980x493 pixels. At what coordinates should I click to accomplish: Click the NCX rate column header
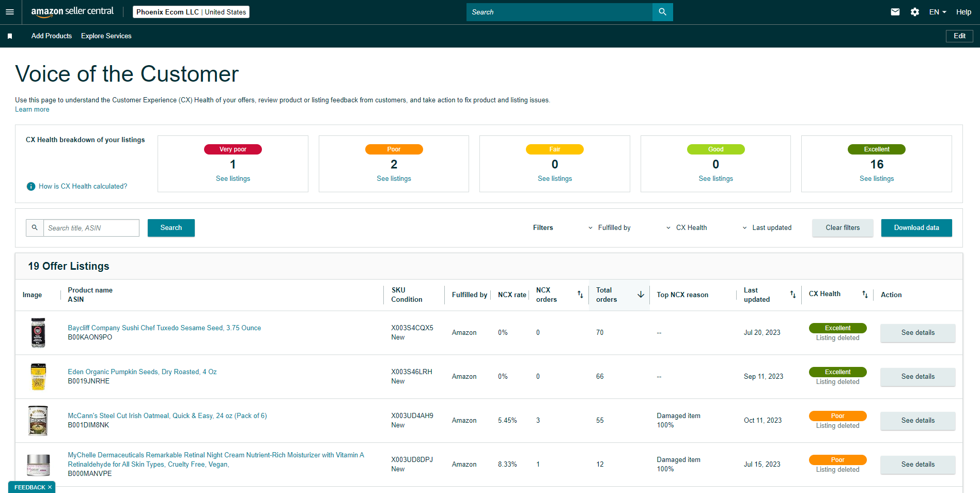tap(512, 295)
